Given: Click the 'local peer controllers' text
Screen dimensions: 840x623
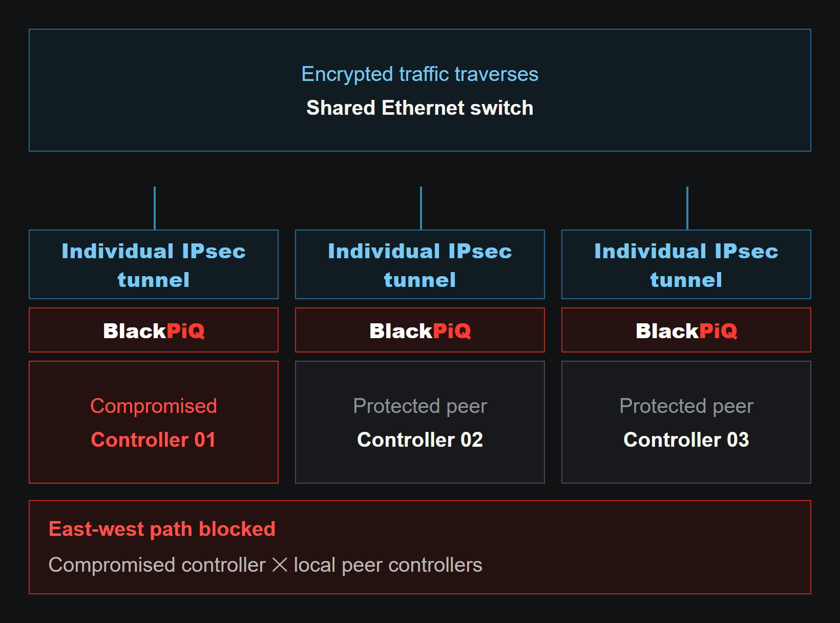Looking at the screenshot, I should (388, 565).
